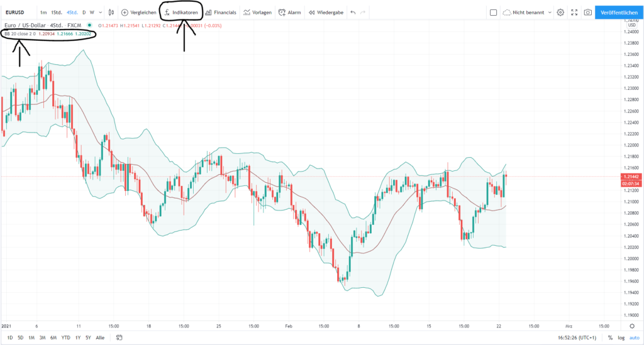Select the 1Std. timeframe
644x345 pixels.
(x=57, y=12)
